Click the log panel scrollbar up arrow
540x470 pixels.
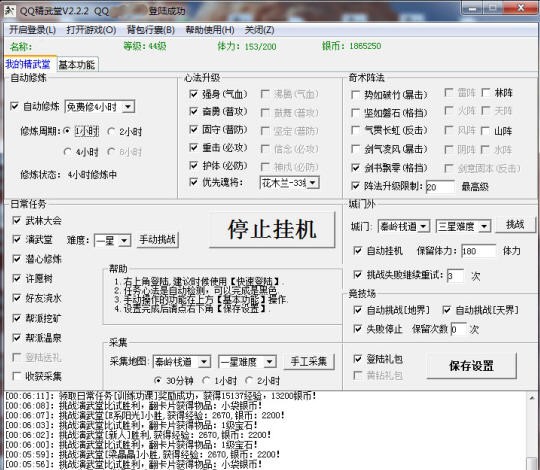tap(532, 397)
